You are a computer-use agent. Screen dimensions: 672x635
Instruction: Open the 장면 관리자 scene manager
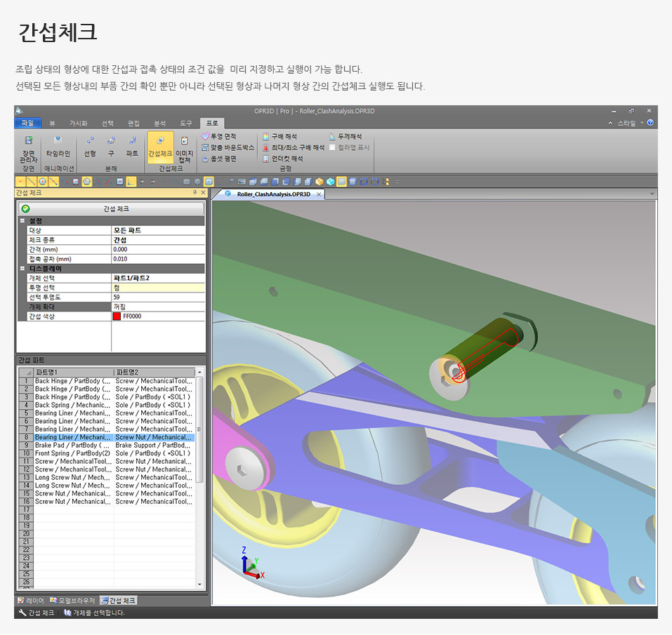tap(29, 147)
